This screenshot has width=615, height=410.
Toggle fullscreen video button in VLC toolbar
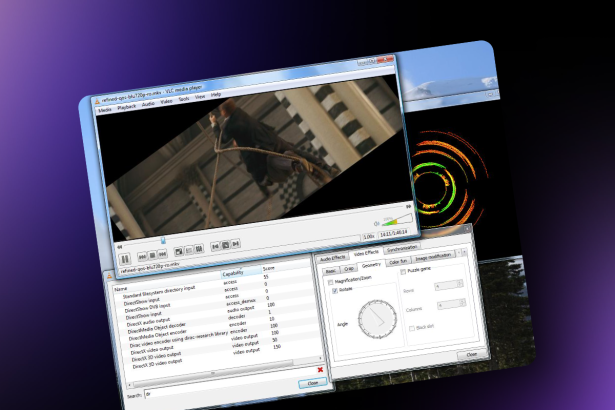coord(179,251)
